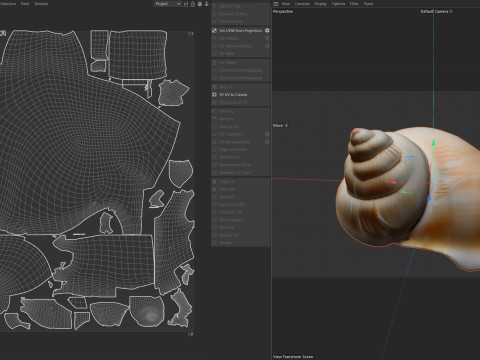Run Stop Interactive Mapping

click(241, 78)
